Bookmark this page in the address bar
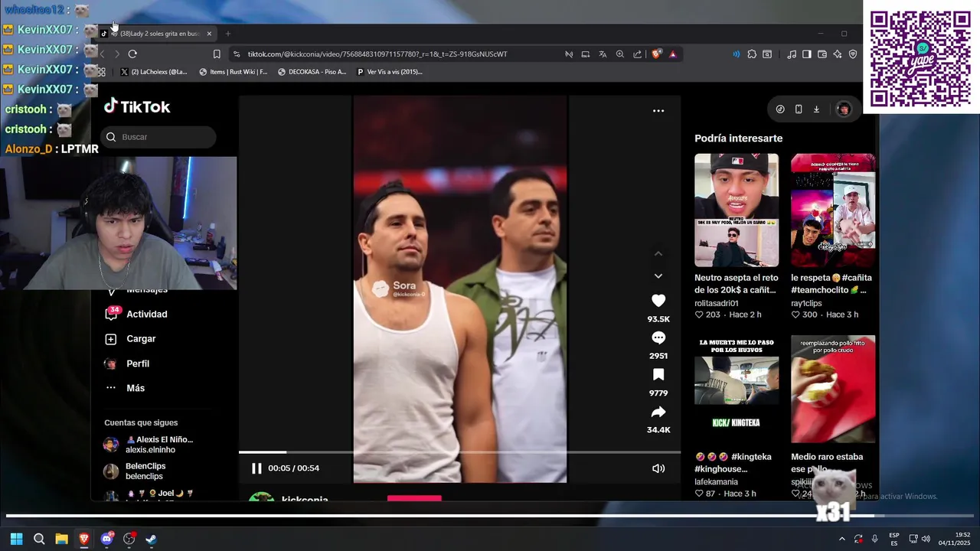This screenshot has height=551, width=980. point(217,54)
